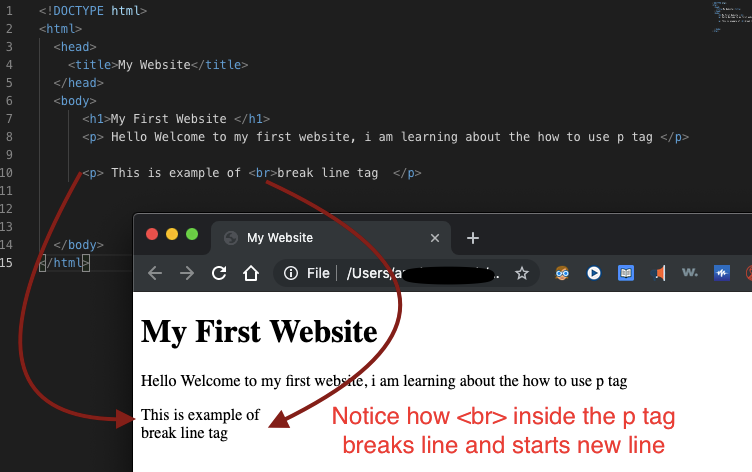Select the Hello Welcome paragraph code line

pyautogui.click(x=386, y=137)
